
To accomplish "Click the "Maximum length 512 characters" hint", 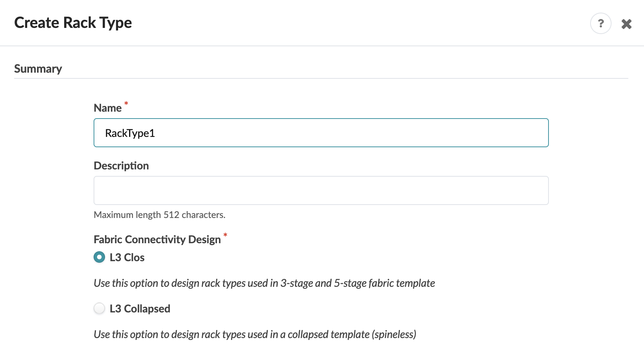I will click(x=159, y=215).
